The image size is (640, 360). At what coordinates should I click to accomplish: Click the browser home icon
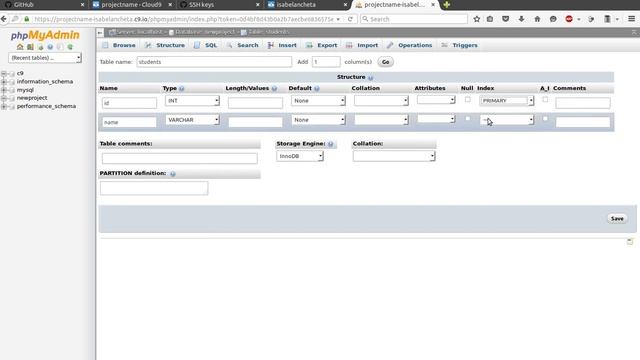tap(537, 19)
